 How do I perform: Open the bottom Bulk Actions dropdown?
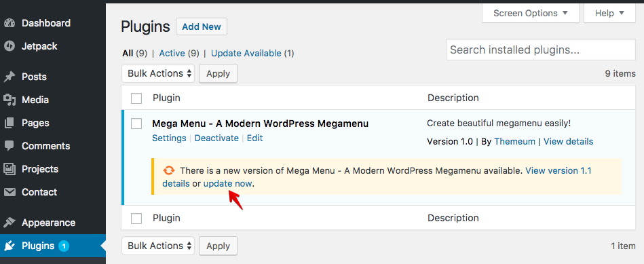[x=158, y=246]
